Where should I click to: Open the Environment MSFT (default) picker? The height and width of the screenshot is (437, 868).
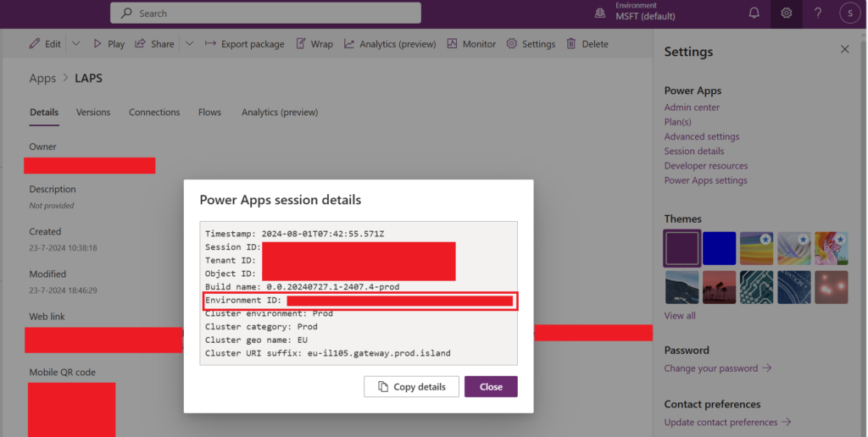click(x=646, y=14)
